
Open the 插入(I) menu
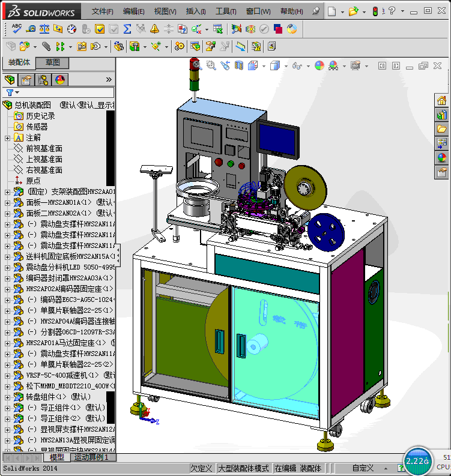tap(196, 11)
